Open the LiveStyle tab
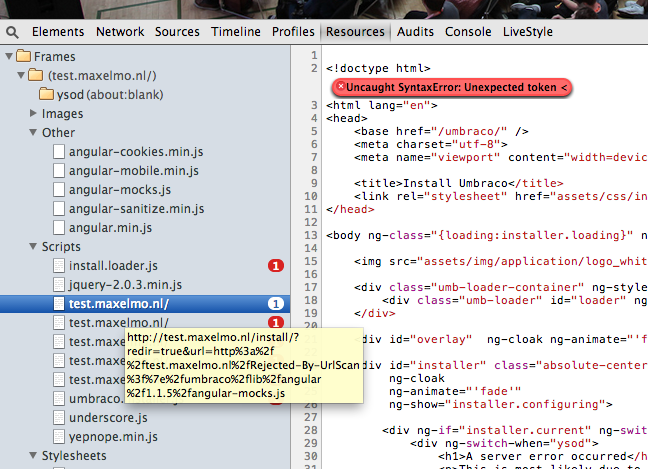This screenshot has height=469, width=648. 527,32
